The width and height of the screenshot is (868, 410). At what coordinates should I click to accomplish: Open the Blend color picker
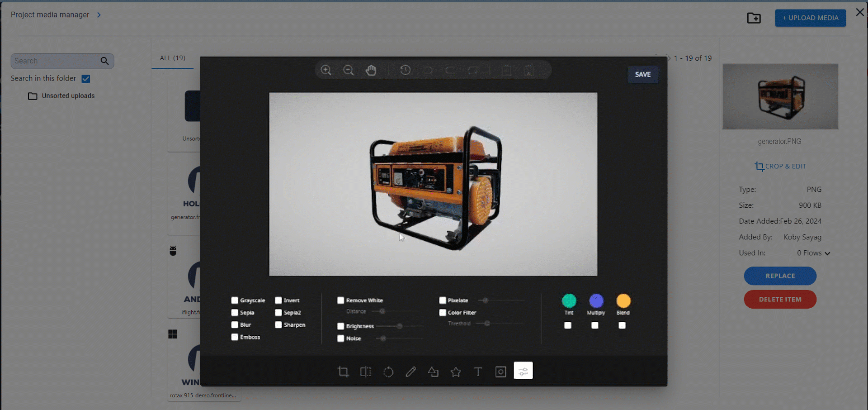623,301
